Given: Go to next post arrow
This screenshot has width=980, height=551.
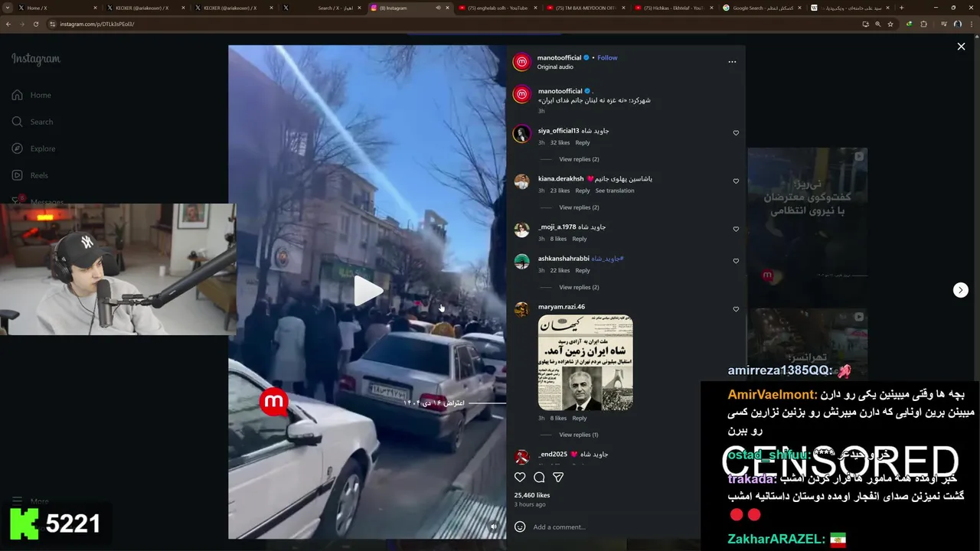Looking at the screenshot, I should pyautogui.click(x=960, y=290).
